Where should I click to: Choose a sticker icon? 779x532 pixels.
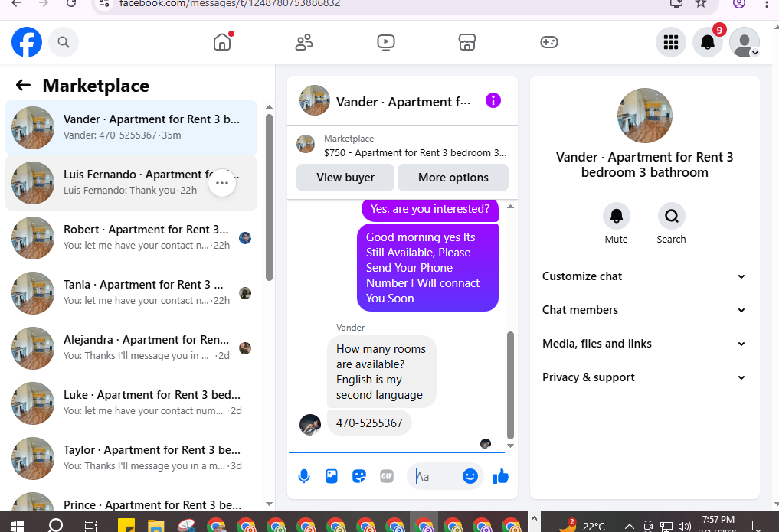359,476
